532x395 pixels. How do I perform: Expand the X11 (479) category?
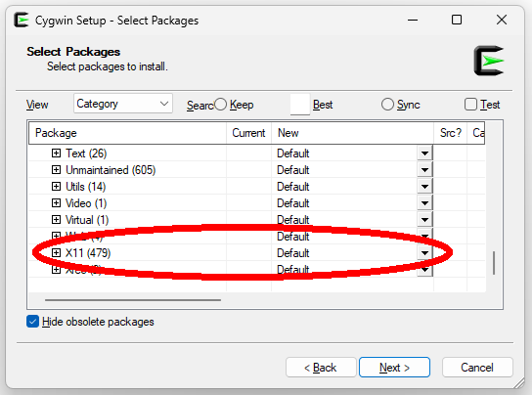tap(57, 253)
